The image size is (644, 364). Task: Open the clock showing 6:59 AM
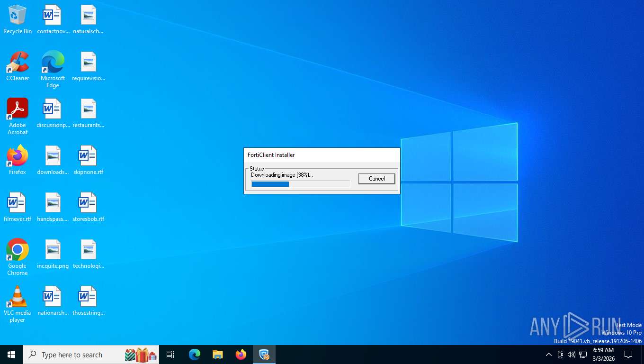point(603,355)
